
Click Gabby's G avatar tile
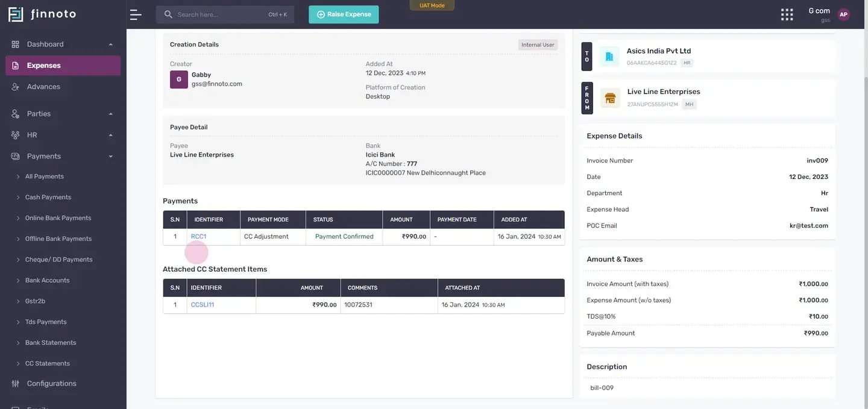[179, 80]
